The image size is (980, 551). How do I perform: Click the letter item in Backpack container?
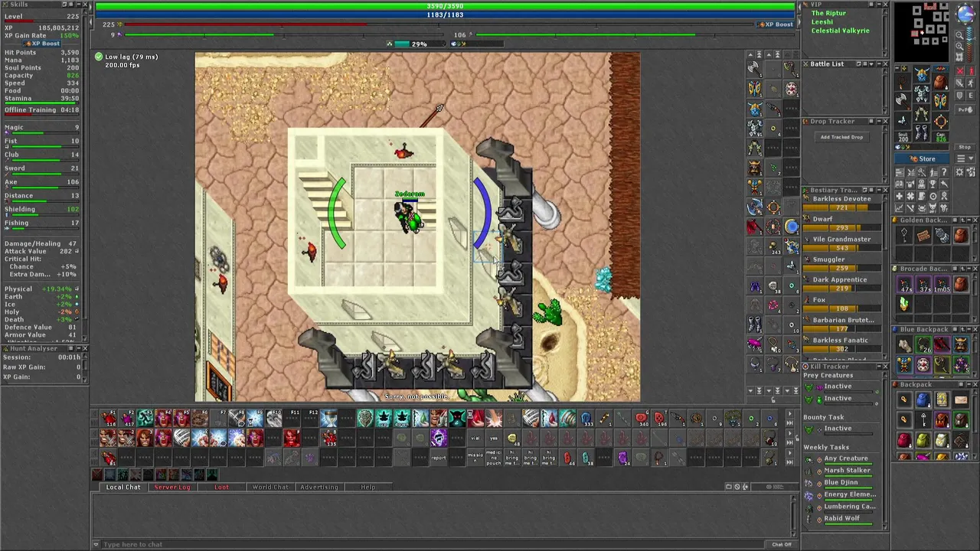tap(962, 399)
